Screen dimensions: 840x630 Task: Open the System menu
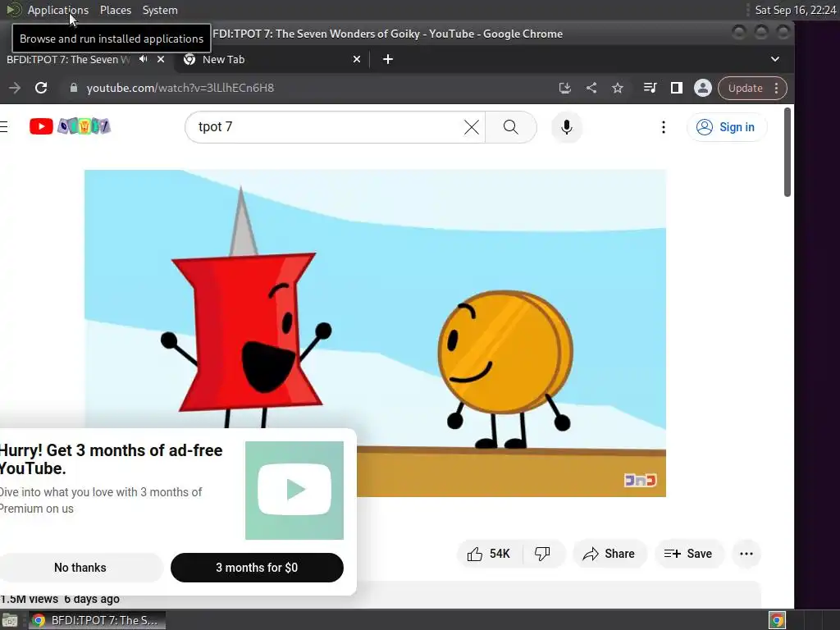point(160,10)
